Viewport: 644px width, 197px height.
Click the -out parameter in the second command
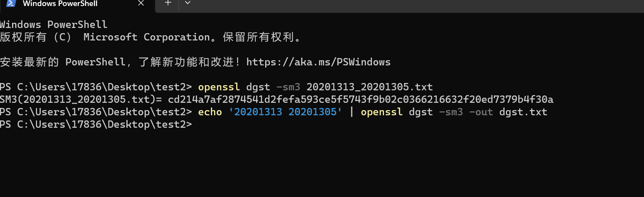(x=480, y=112)
